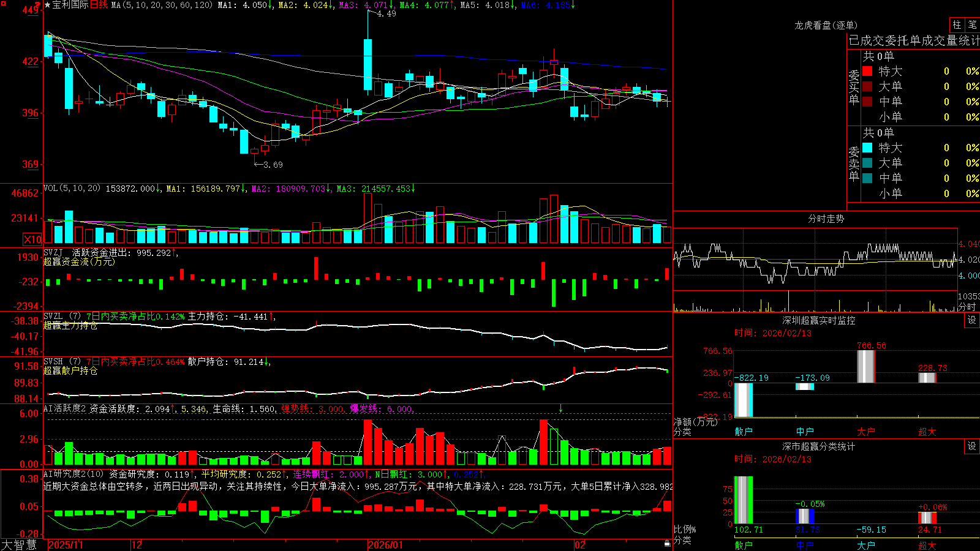The height and width of the screenshot is (551, 980).
Task: Click the 31.73 中户 ratio bar
Action: tap(805, 516)
